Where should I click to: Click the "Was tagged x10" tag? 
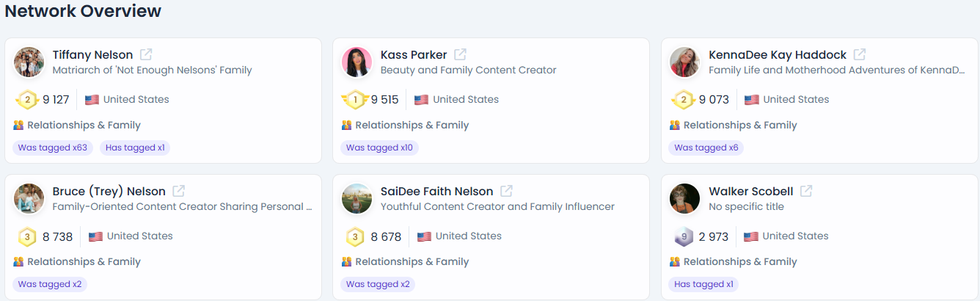(x=379, y=148)
